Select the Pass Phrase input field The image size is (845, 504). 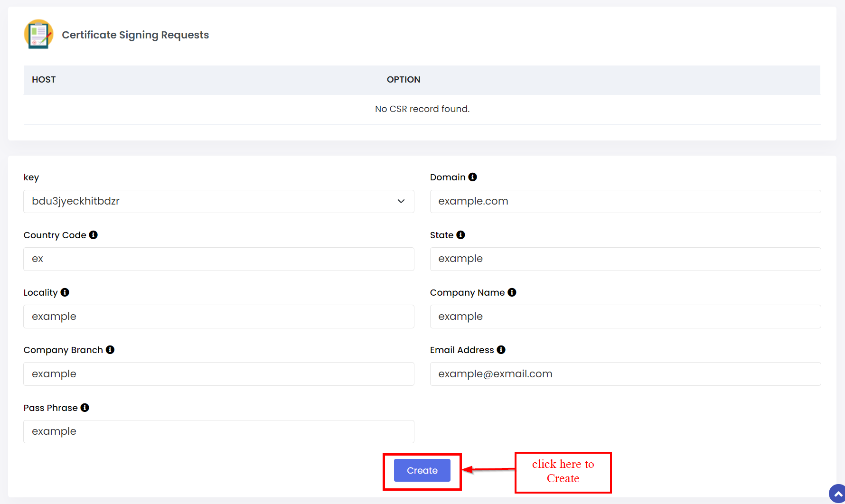218,431
